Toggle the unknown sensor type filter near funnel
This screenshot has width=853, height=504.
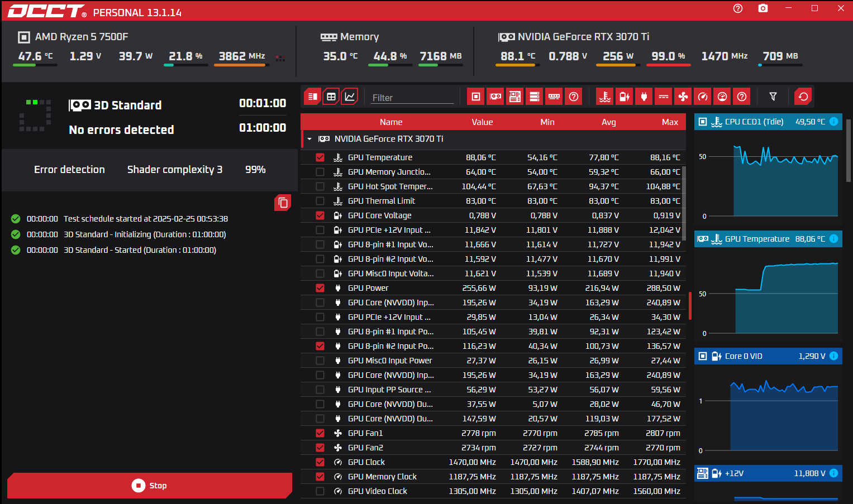742,97
